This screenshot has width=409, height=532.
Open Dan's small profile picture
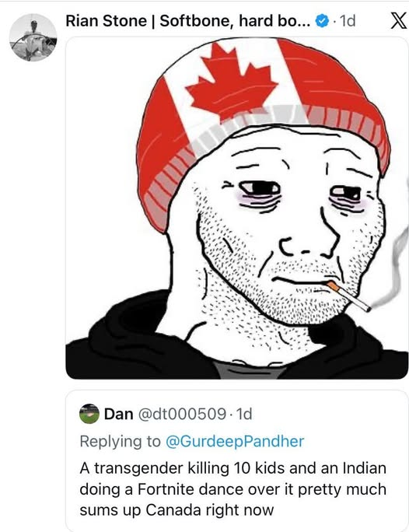point(89,414)
